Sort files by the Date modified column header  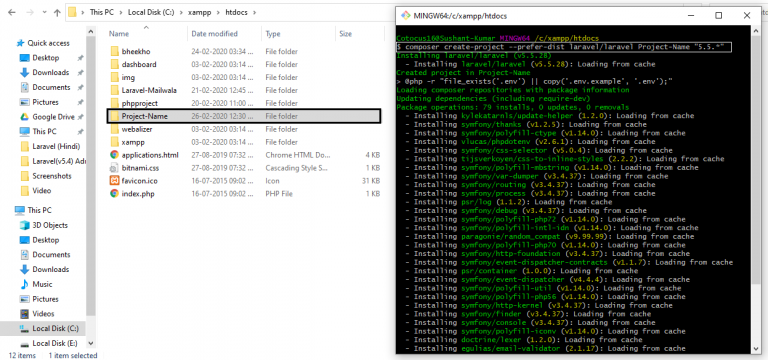click(215, 34)
